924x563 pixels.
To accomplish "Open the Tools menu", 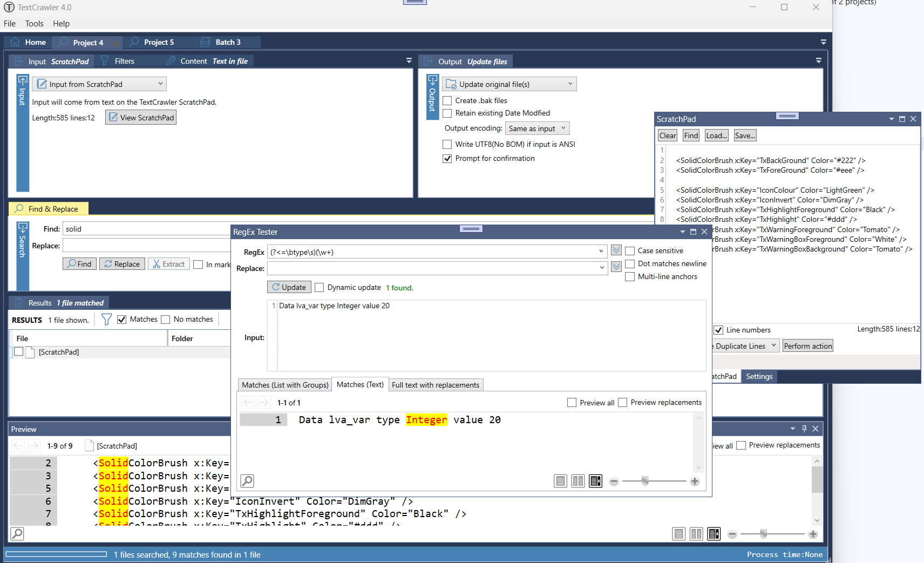I will [x=34, y=24].
